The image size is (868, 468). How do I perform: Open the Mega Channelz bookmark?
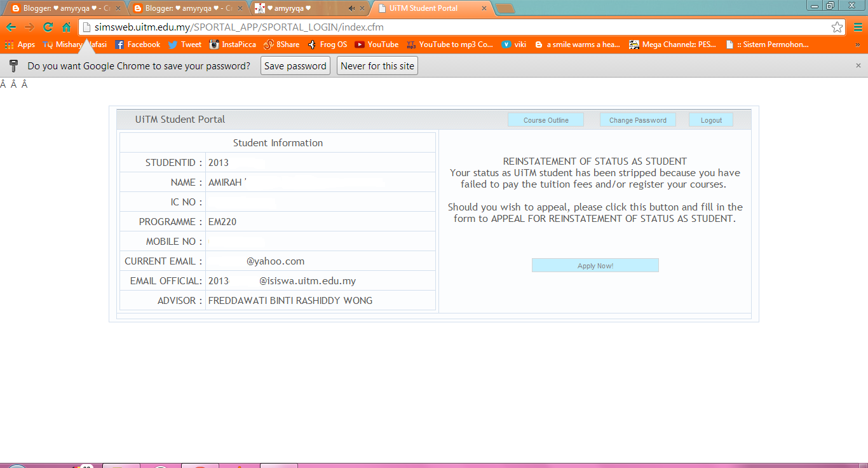(x=673, y=45)
